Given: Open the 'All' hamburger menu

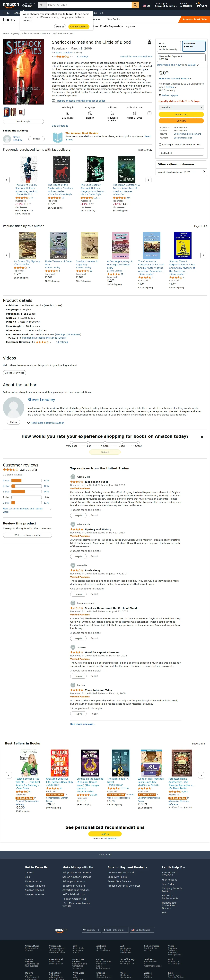Looking at the screenshot, I should 7,13.
